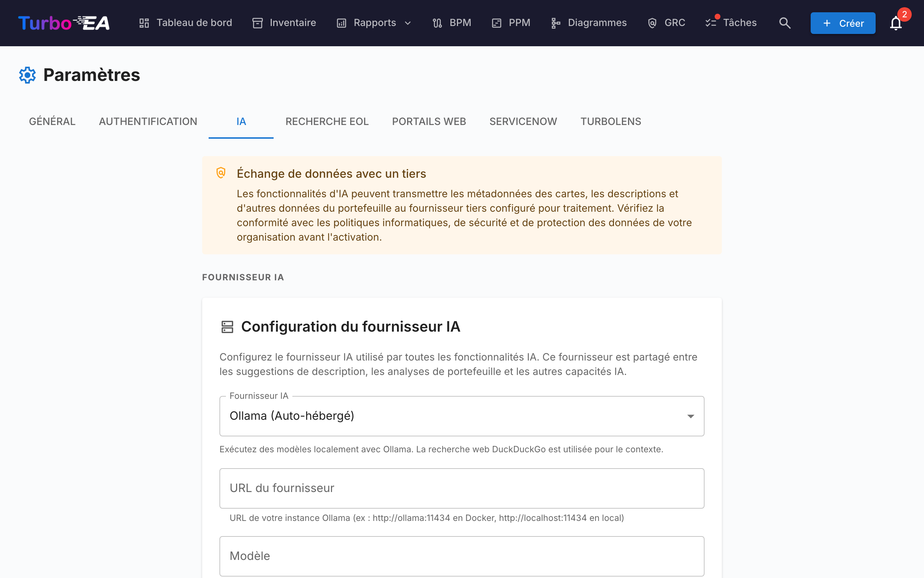Viewport: 924px width, 578px height.
Task: Go to Inventaire
Action: 284,23
